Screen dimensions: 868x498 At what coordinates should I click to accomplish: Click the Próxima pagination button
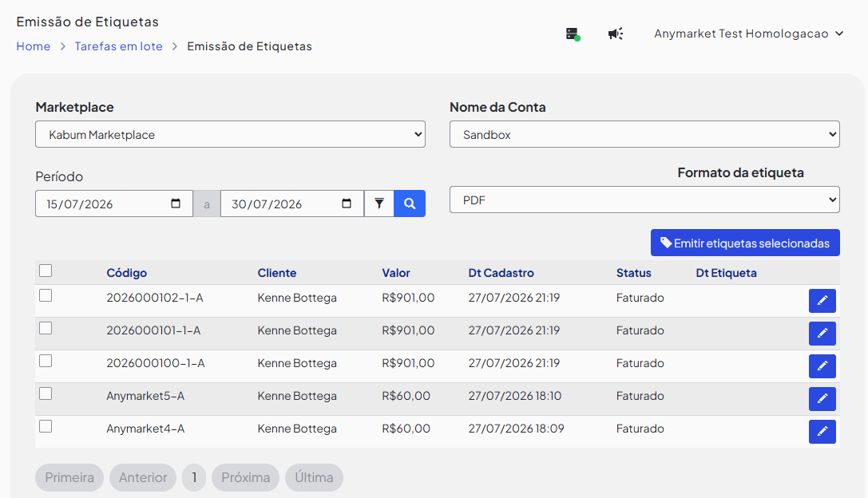[246, 477]
